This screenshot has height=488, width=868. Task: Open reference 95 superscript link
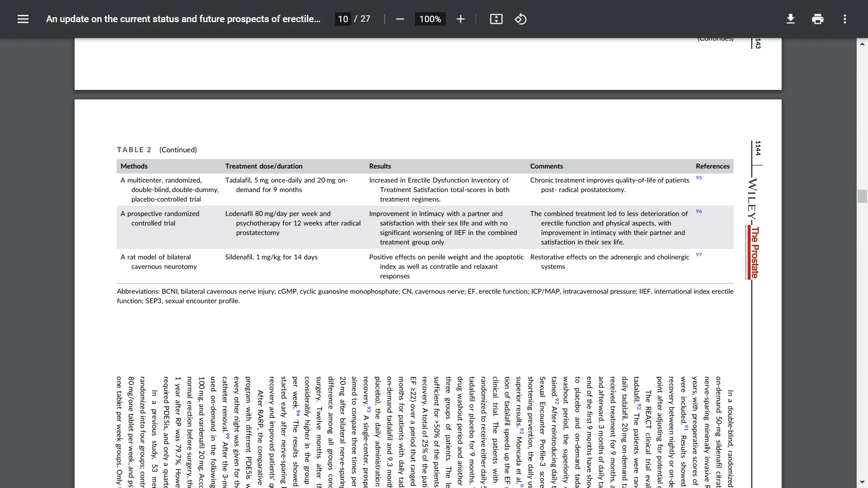[698, 178]
